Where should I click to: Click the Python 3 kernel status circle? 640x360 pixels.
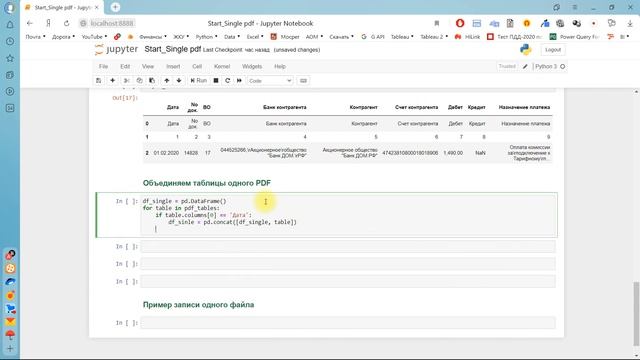(x=563, y=66)
